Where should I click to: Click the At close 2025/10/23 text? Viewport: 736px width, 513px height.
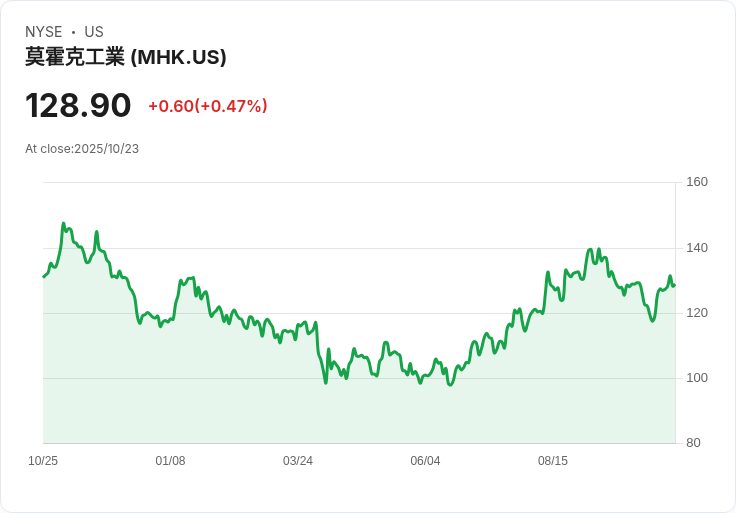click(x=82, y=149)
